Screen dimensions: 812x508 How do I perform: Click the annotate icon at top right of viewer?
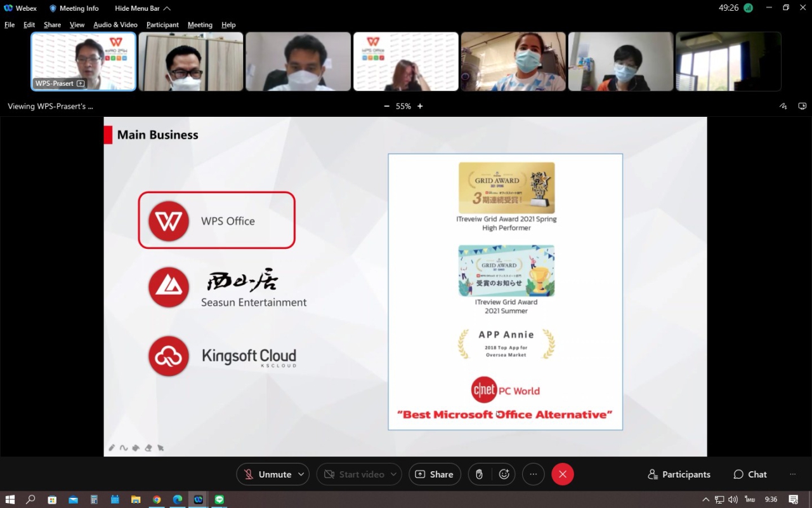click(x=783, y=106)
